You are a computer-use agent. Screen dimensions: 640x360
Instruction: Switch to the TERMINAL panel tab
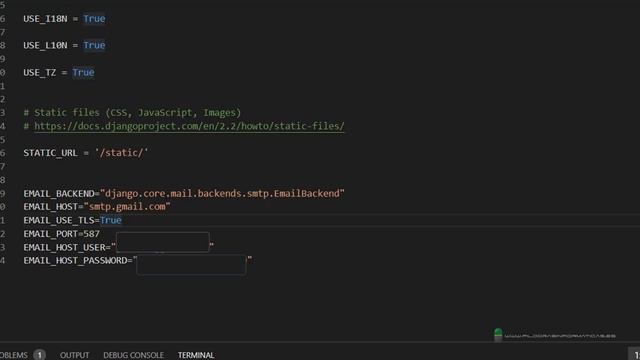pos(196,355)
